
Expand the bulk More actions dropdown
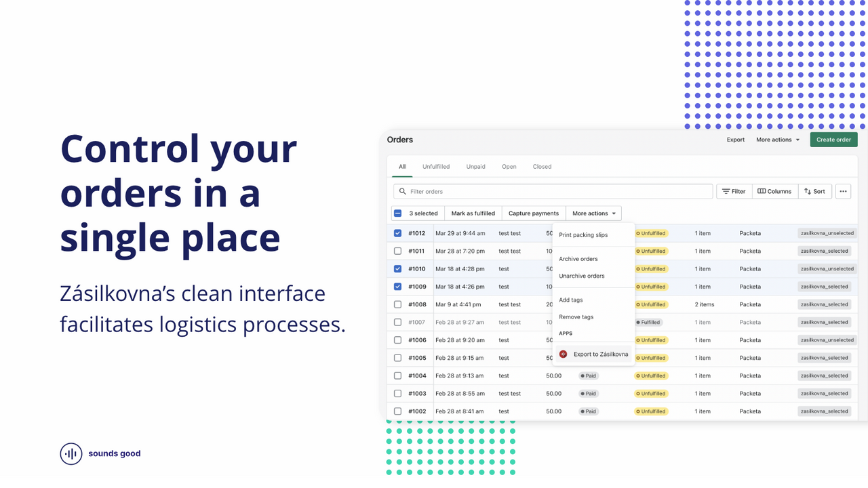pos(593,213)
